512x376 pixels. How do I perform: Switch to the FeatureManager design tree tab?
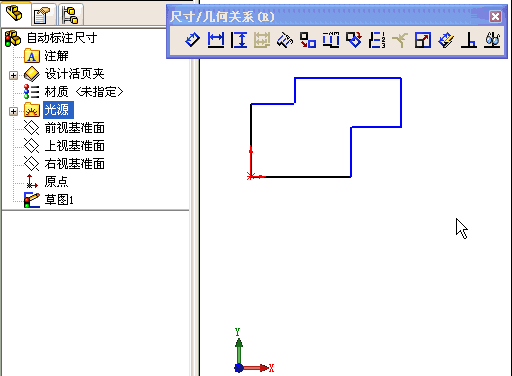point(15,14)
